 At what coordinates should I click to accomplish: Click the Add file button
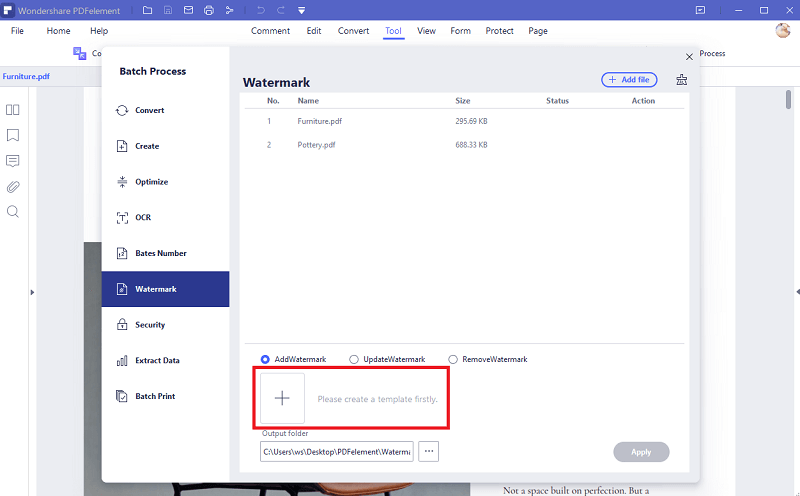point(629,80)
